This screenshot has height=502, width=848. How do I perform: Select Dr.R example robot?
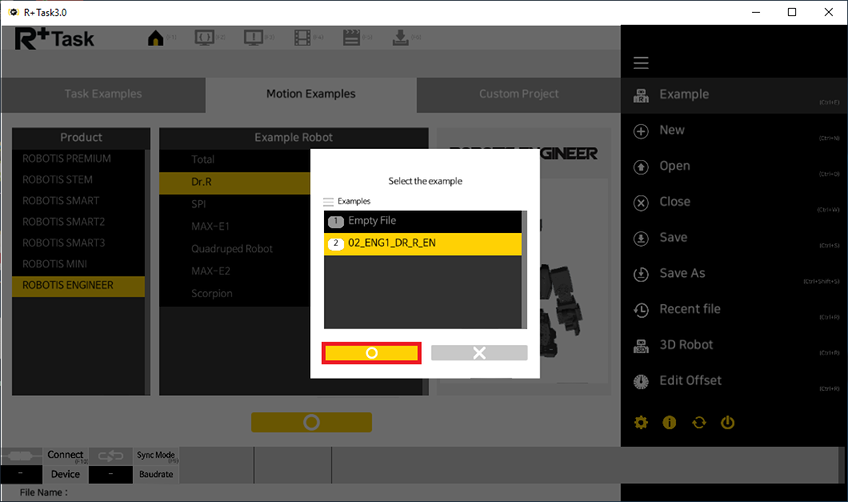tap(235, 182)
